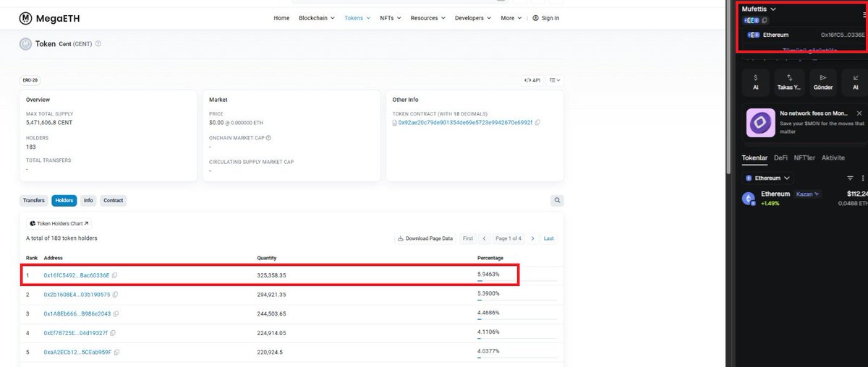
Task: Click the CENT token logo icon
Action: pos(25,44)
